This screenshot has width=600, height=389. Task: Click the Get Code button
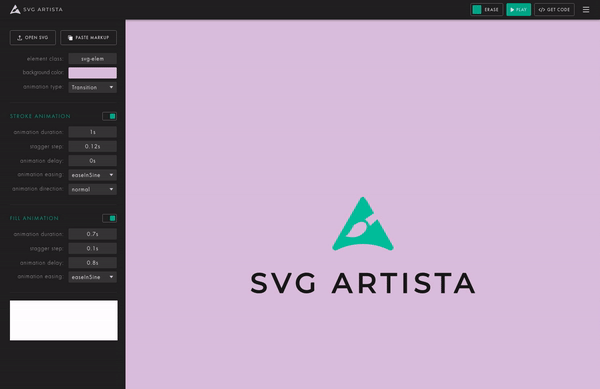[x=554, y=10]
